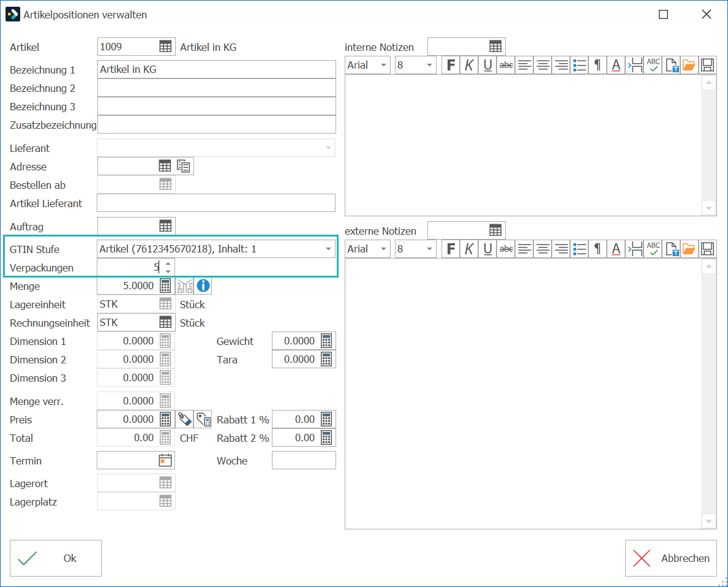The height and width of the screenshot is (587, 728).
Task: Open the calculator for Menge
Action: [x=165, y=286]
